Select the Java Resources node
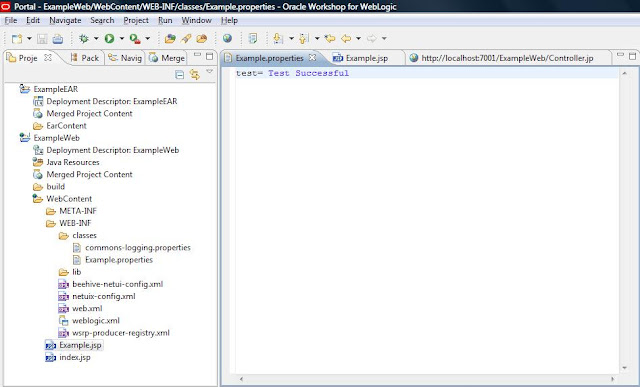 (73, 162)
